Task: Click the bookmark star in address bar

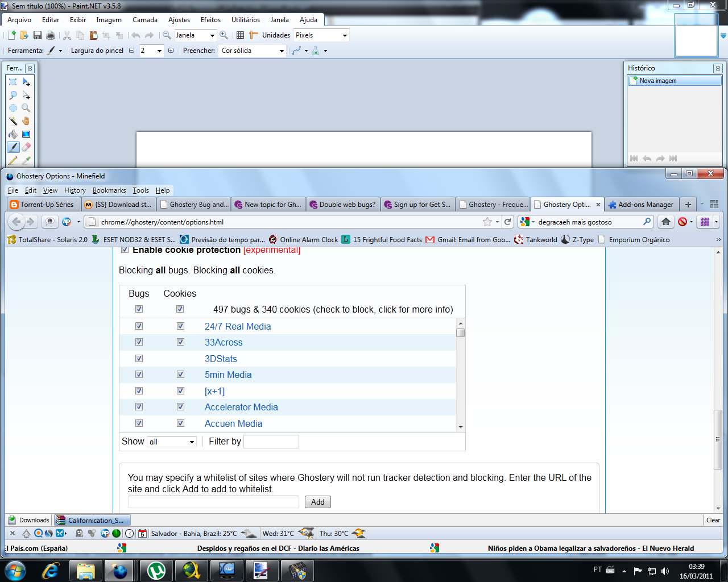Action: point(487,222)
